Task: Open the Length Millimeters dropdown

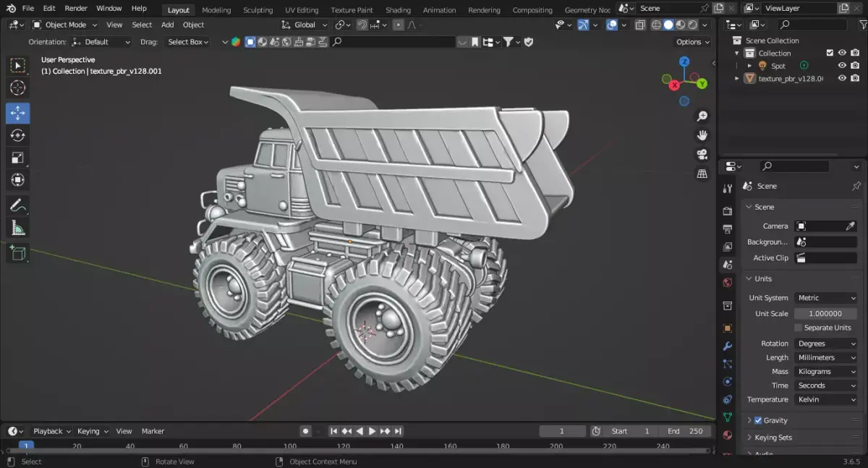Action: [826, 357]
